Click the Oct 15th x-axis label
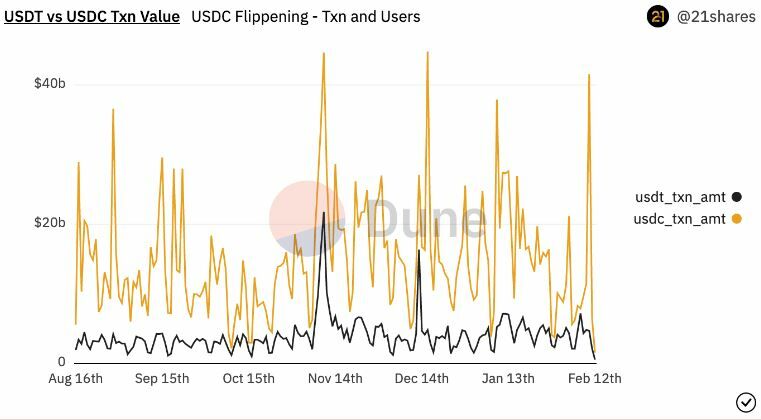Image resolution: width=761 pixels, height=420 pixels. pyautogui.click(x=248, y=379)
